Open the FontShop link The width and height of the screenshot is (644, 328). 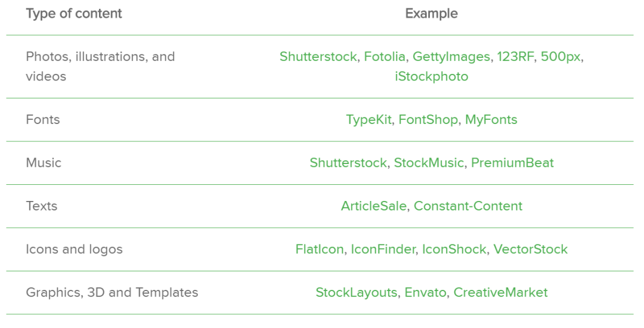point(428,120)
